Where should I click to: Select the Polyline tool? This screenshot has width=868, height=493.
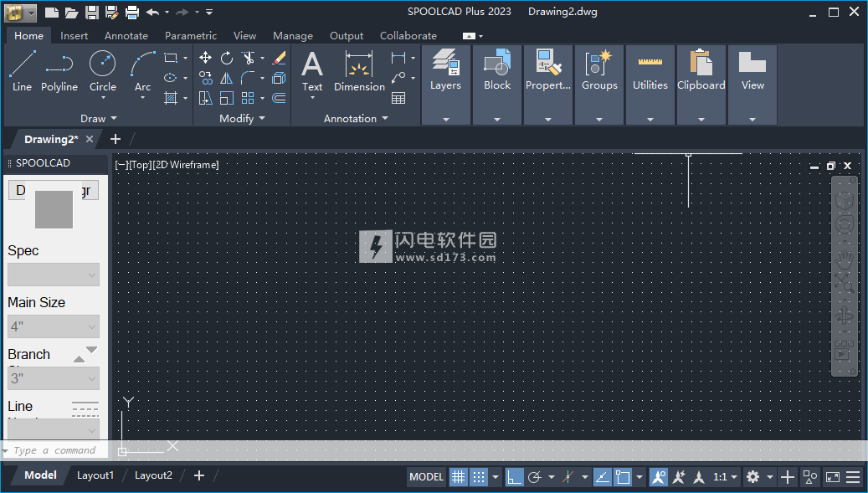59,71
